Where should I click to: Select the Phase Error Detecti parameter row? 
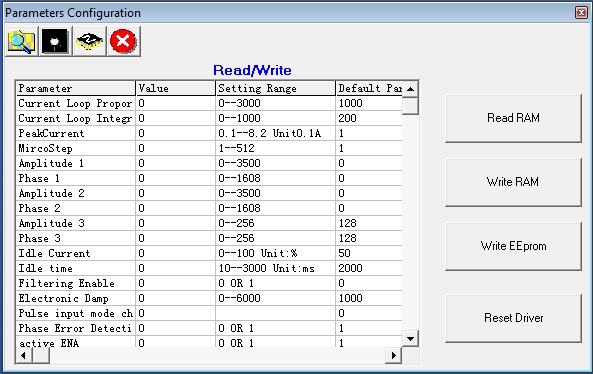(x=209, y=328)
